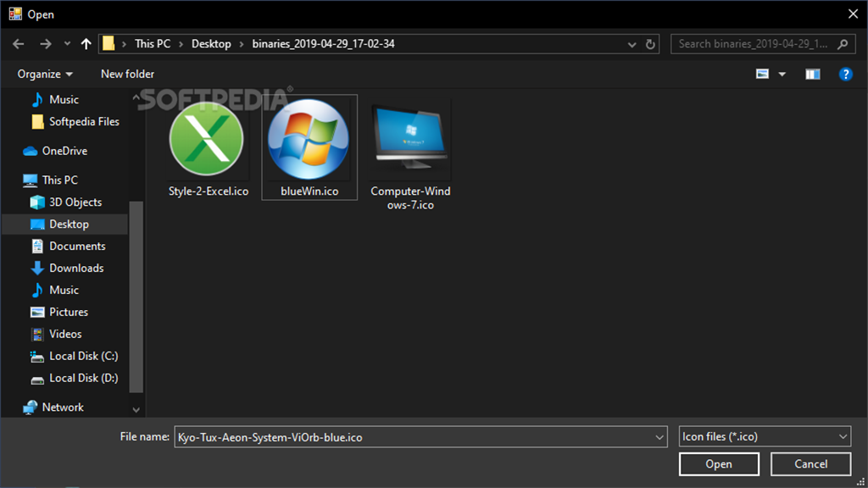Open recent locations dropdown arrow
The width and height of the screenshot is (868, 488).
[67, 44]
